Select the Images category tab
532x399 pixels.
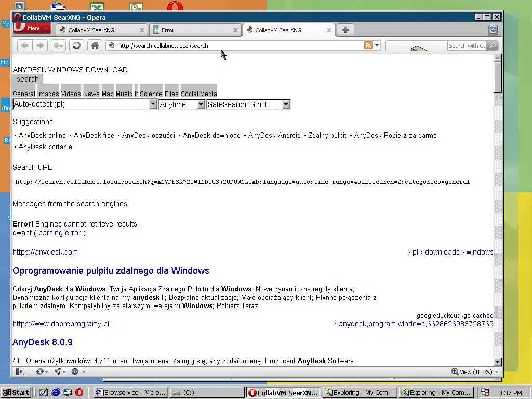point(48,94)
